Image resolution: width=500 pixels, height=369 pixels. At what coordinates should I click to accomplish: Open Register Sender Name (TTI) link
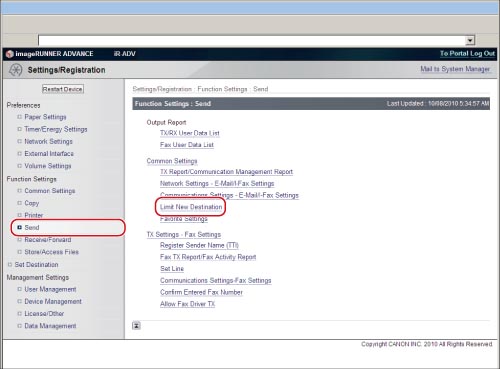(x=199, y=245)
